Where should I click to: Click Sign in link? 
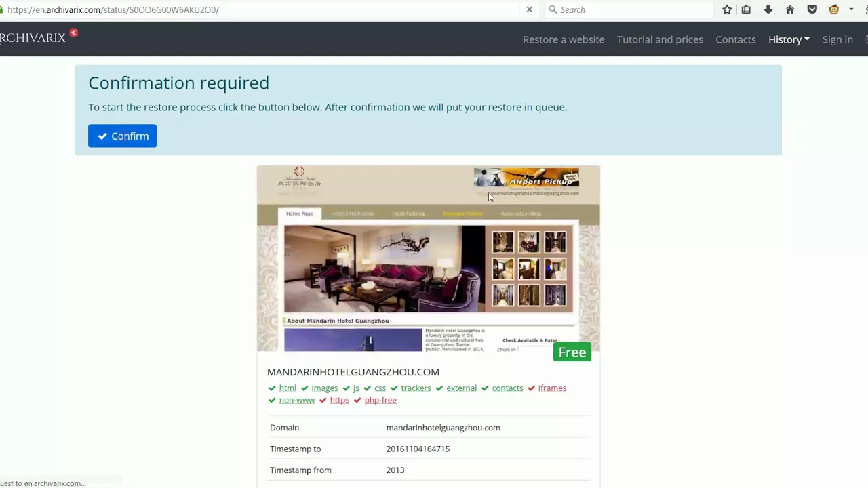837,39
